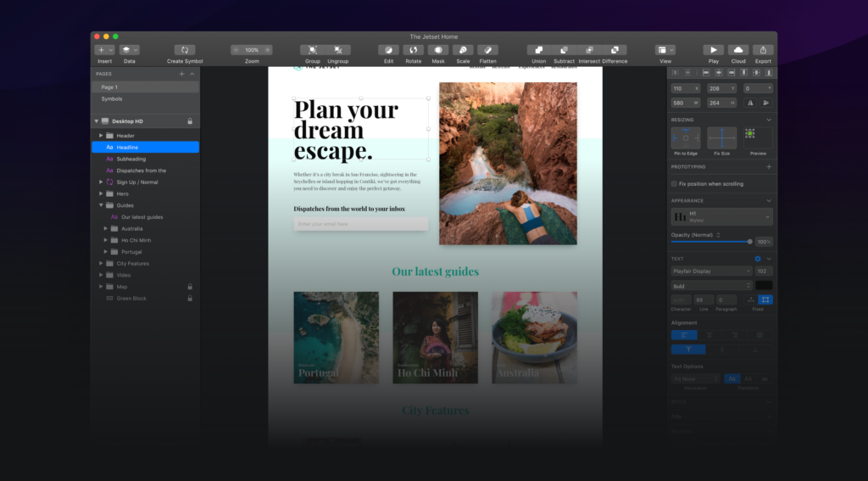
Task: Click the Rotate tool icon
Action: coord(413,50)
